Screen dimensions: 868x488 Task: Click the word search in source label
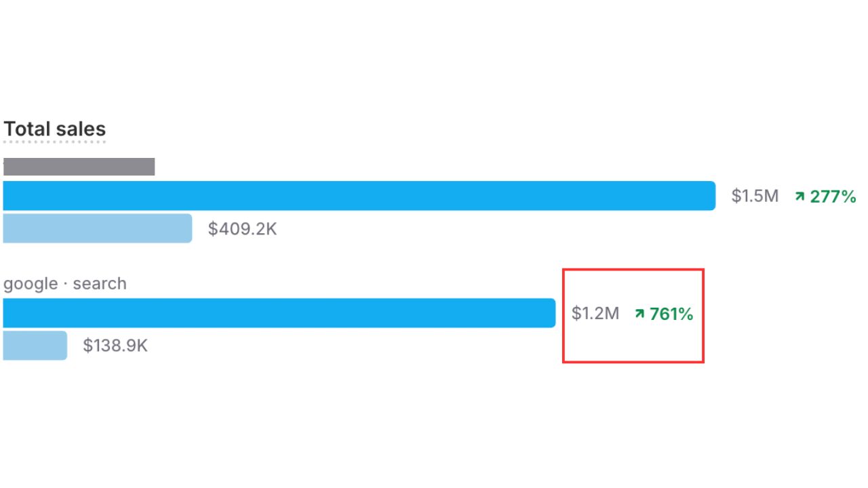tap(100, 283)
